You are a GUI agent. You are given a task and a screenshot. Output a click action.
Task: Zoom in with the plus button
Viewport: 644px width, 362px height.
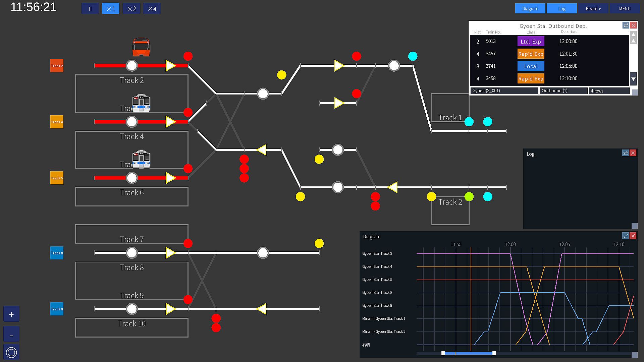[11, 314]
